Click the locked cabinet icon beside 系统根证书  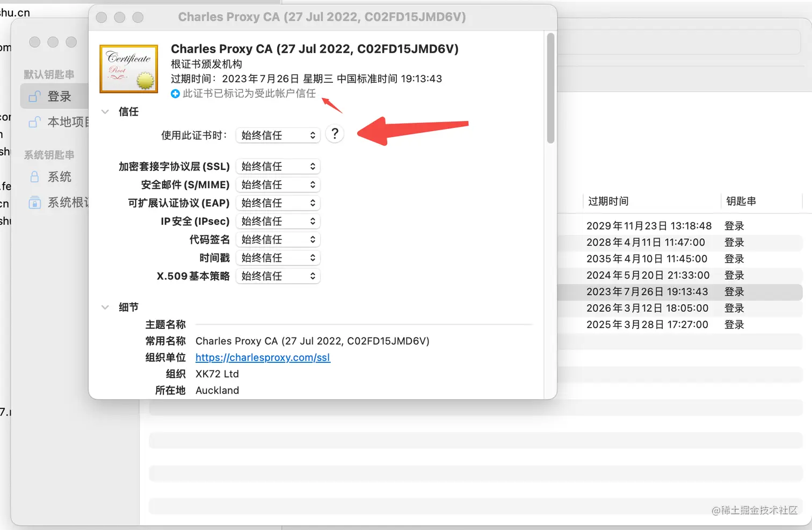point(34,202)
